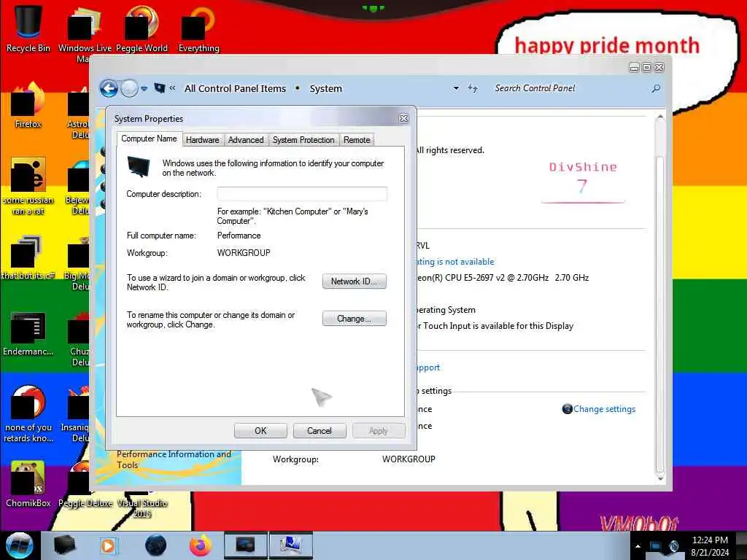Expand the address bar history dropdown

[x=456, y=88]
